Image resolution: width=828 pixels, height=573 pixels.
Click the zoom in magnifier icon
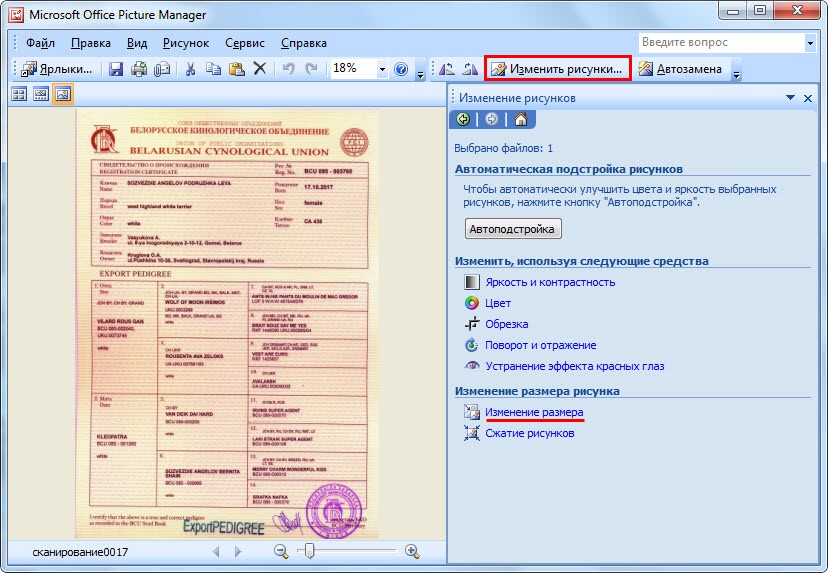(412, 551)
